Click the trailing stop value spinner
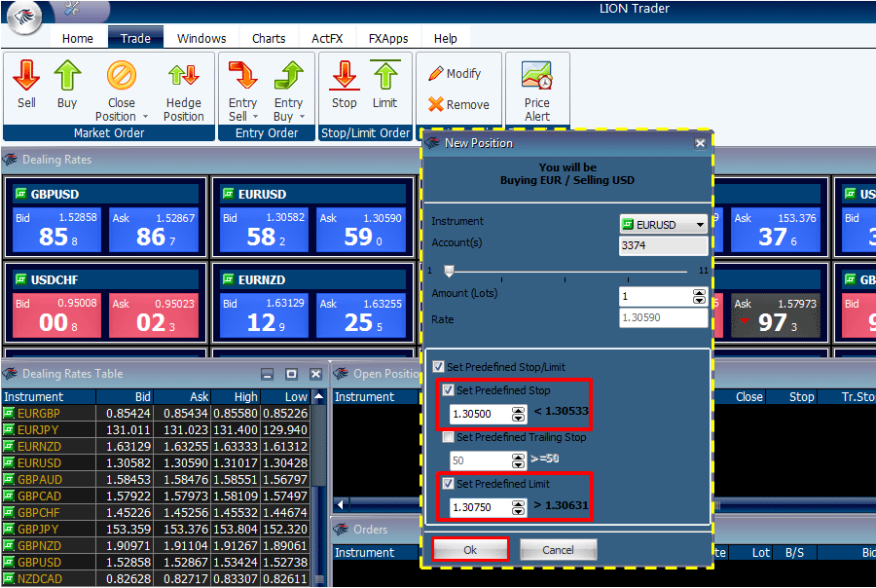876x588 pixels. (x=519, y=460)
